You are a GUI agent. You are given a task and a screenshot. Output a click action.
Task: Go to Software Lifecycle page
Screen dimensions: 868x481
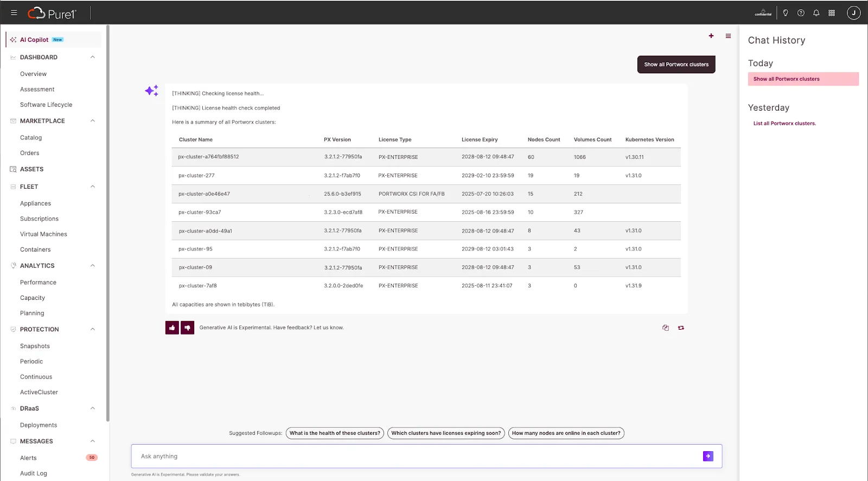[46, 105]
